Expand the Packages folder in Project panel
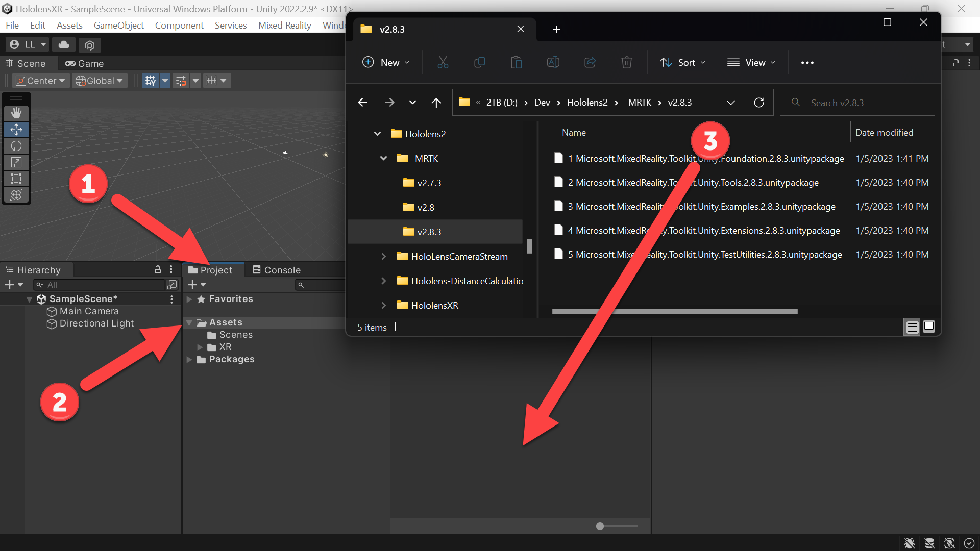 click(x=189, y=359)
